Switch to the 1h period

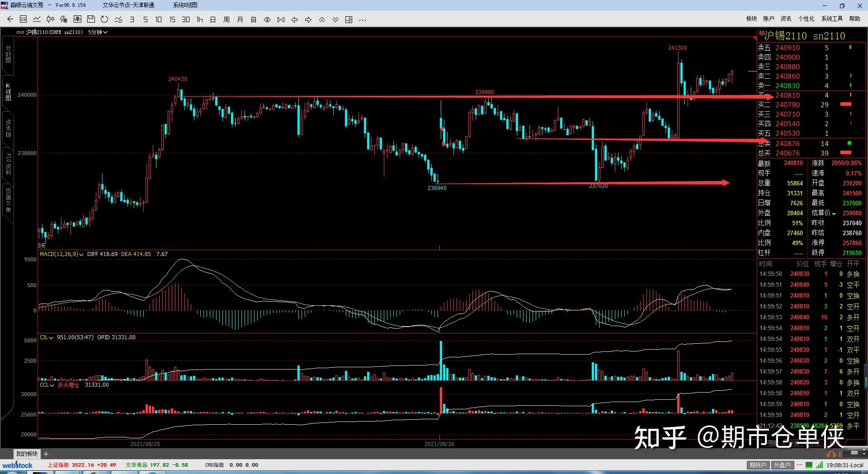click(x=199, y=19)
